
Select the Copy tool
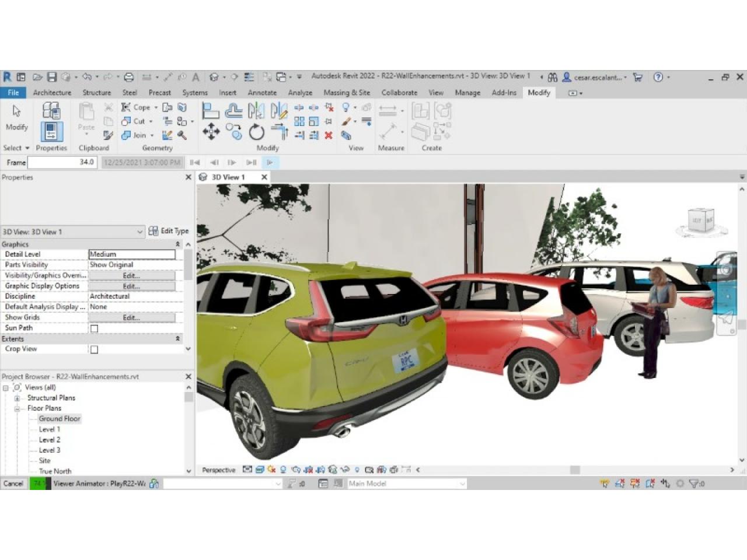pos(234,132)
